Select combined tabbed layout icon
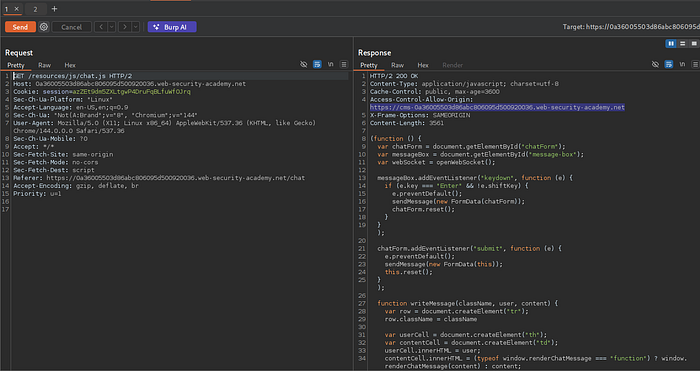The height and width of the screenshot is (371, 700). pos(694,43)
